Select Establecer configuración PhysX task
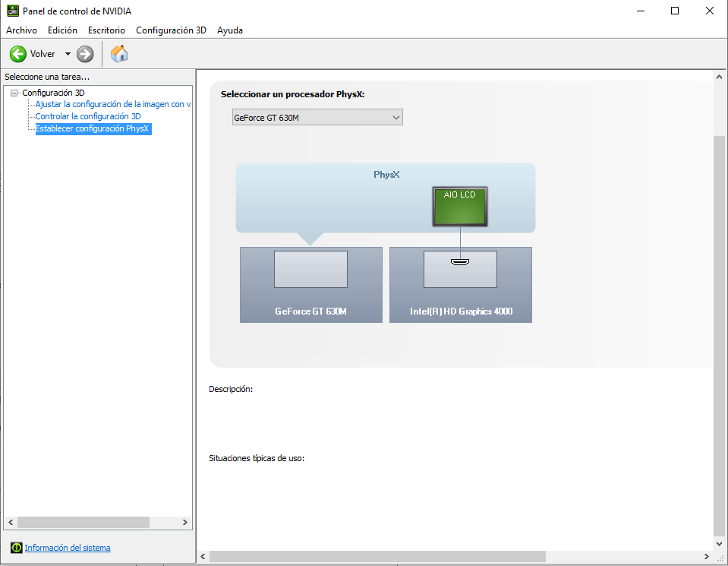The width and height of the screenshot is (728, 566). click(93, 128)
